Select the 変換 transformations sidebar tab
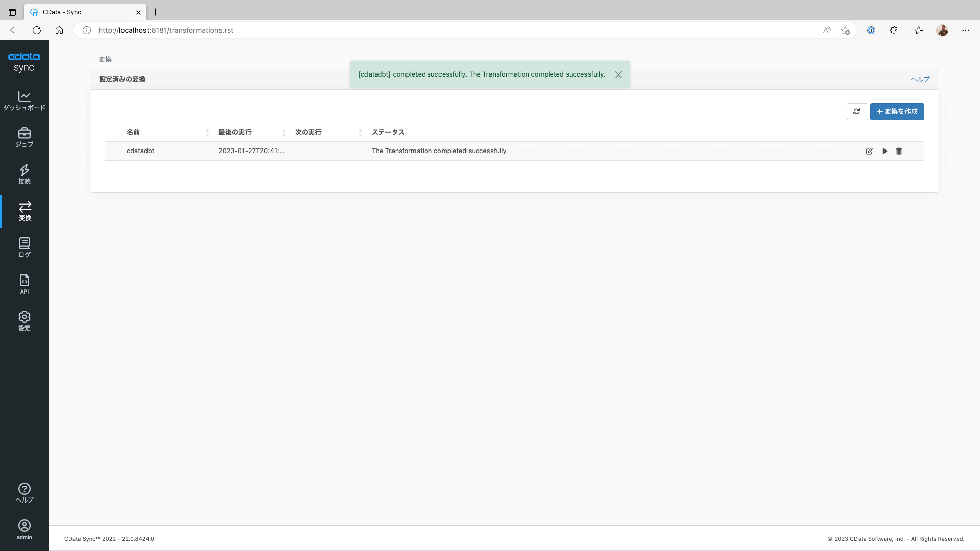 pos(24,211)
